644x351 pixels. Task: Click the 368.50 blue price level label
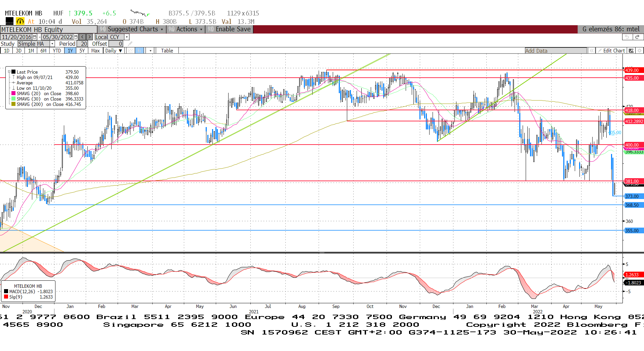[x=634, y=205]
